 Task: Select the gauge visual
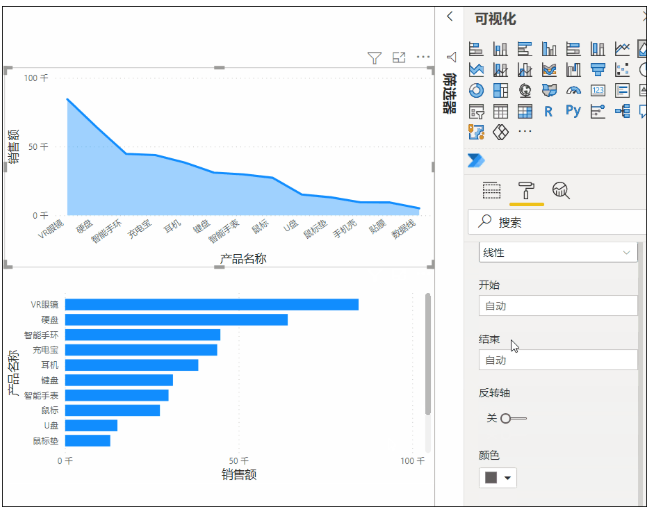click(x=573, y=90)
